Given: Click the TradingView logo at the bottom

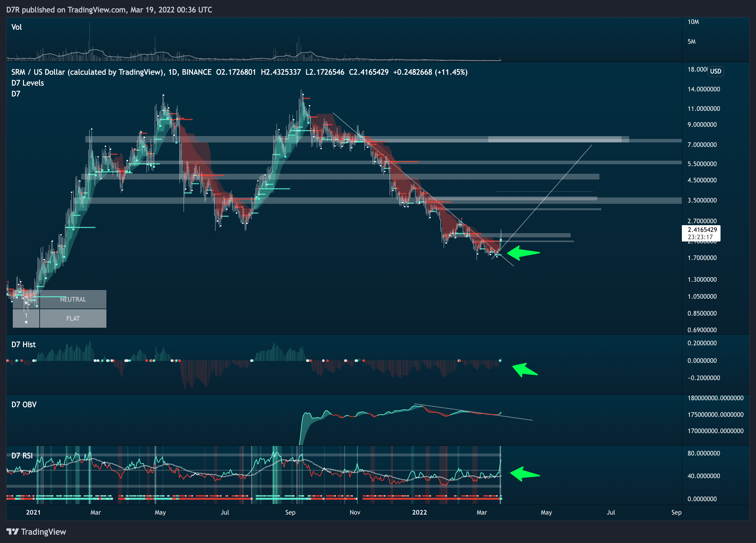Looking at the screenshot, I should click(x=36, y=532).
